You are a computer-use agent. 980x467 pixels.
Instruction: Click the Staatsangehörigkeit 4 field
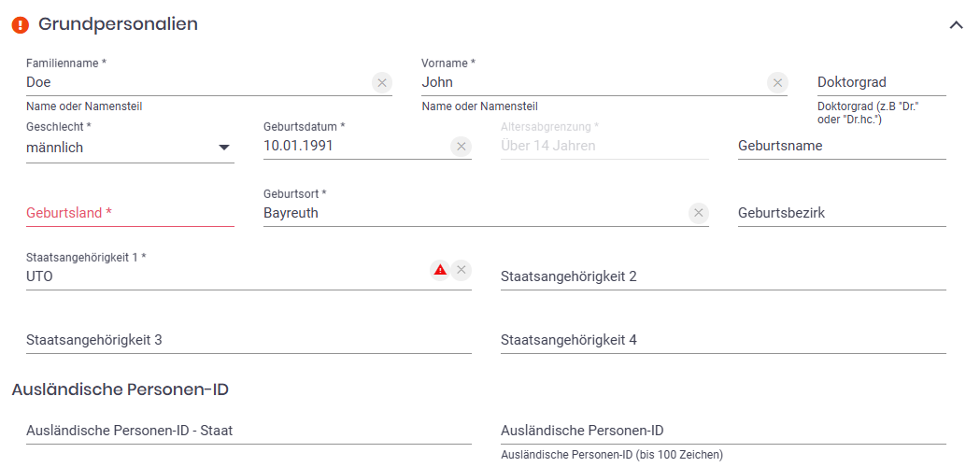pos(722,341)
